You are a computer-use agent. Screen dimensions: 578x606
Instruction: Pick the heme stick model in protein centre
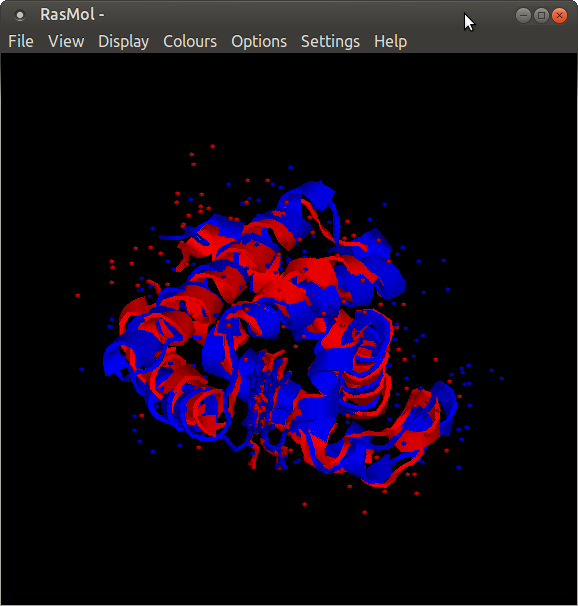[x=267, y=406]
